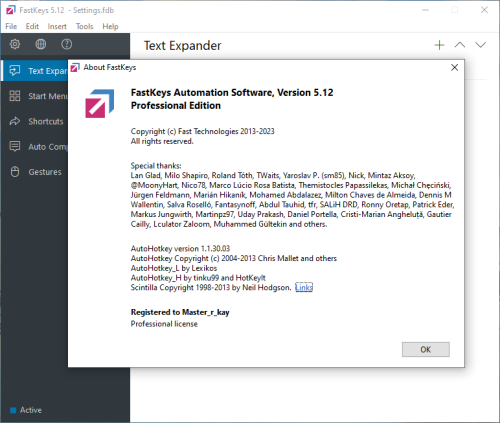This screenshot has width=500, height=423.
Task: Add new item with plus icon
Action: pyautogui.click(x=440, y=45)
